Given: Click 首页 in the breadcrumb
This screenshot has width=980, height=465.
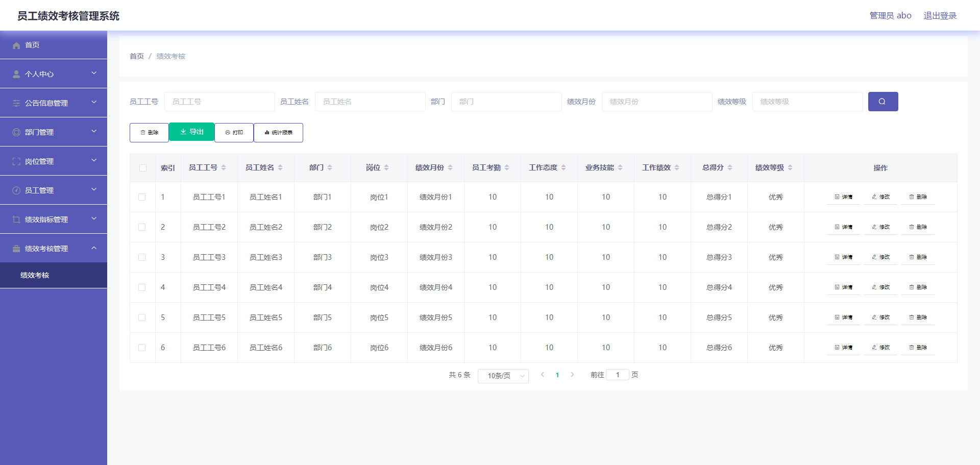Looking at the screenshot, I should click(137, 56).
